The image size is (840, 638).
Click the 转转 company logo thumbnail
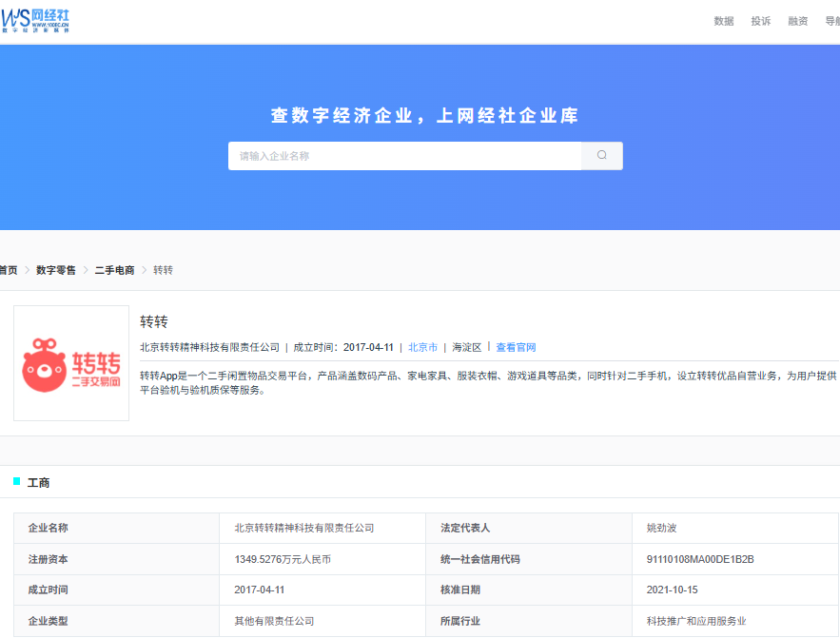(71, 363)
